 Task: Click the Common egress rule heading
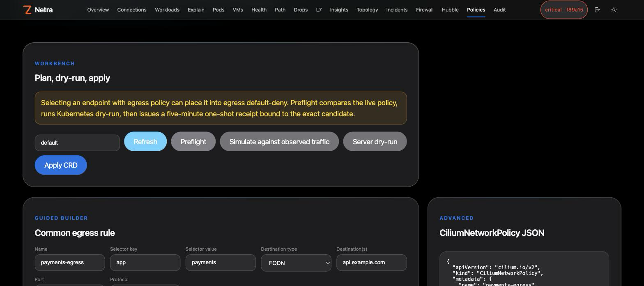[75, 233]
